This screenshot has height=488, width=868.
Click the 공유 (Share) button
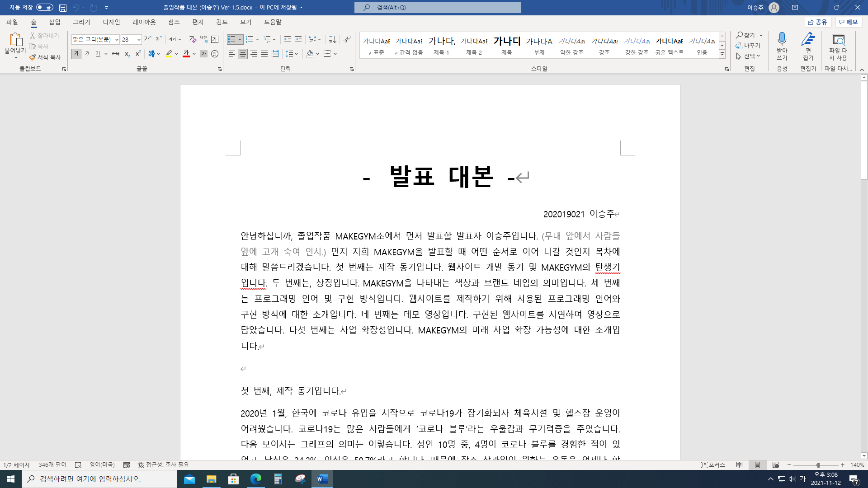coord(818,22)
